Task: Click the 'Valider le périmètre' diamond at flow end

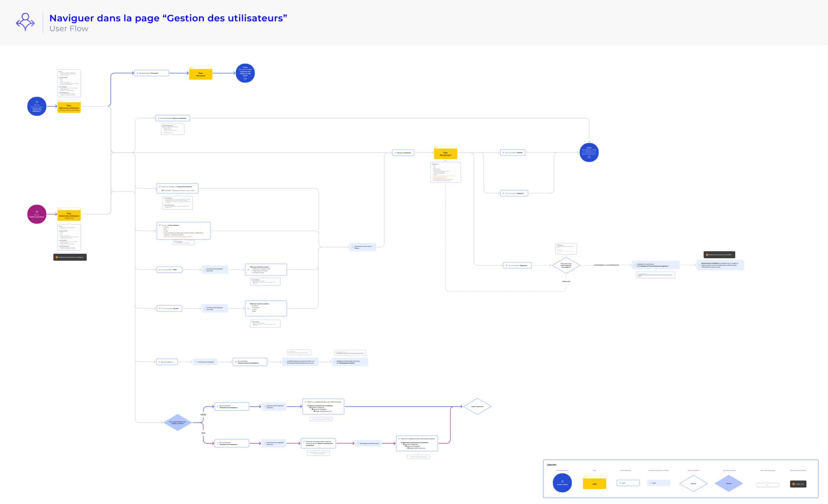Action: click(477, 407)
